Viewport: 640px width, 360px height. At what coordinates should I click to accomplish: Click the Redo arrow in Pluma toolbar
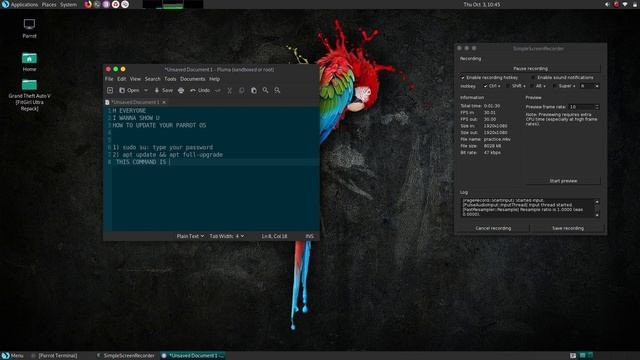pos(218,90)
